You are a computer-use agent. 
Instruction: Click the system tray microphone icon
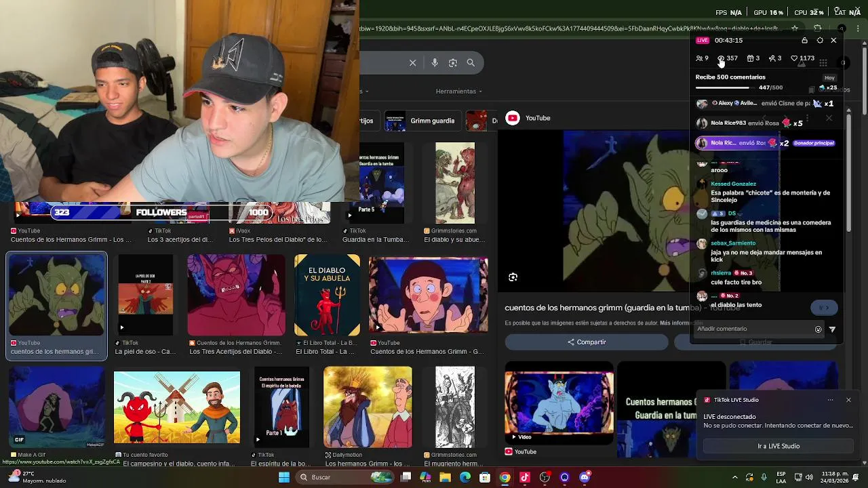(764, 477)
